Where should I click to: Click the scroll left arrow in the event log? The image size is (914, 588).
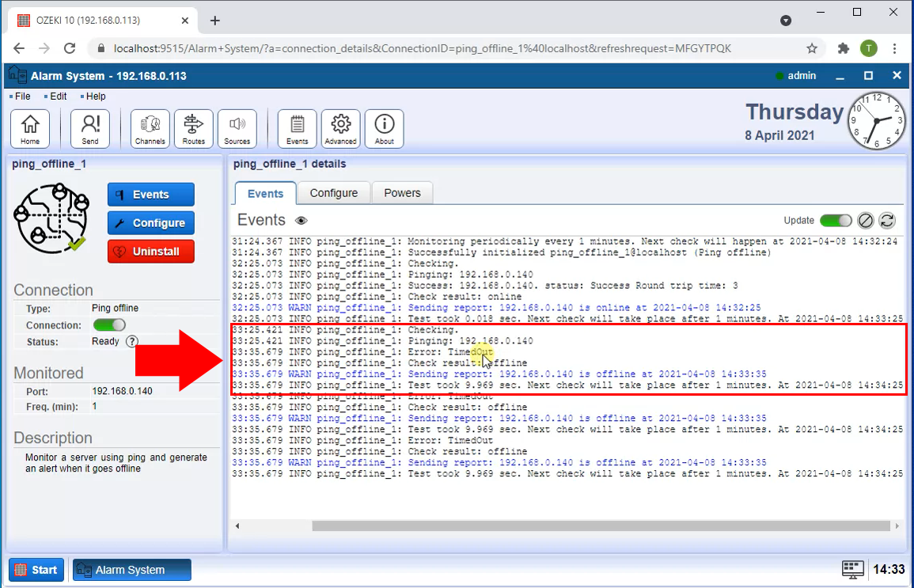pyautogui.click(x=237, y=526)
